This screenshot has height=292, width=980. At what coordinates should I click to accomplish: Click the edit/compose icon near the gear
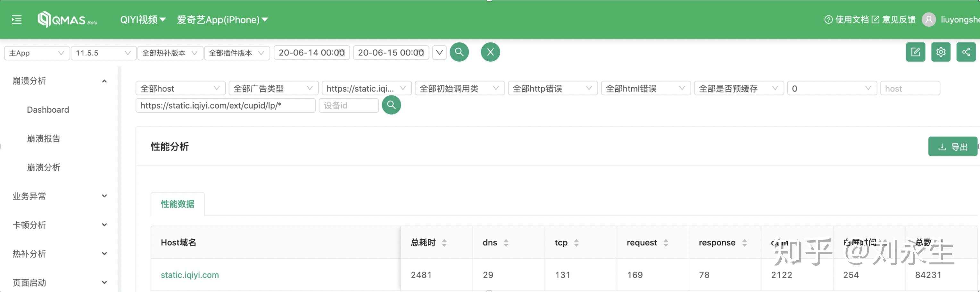click(x=916, y=52)
